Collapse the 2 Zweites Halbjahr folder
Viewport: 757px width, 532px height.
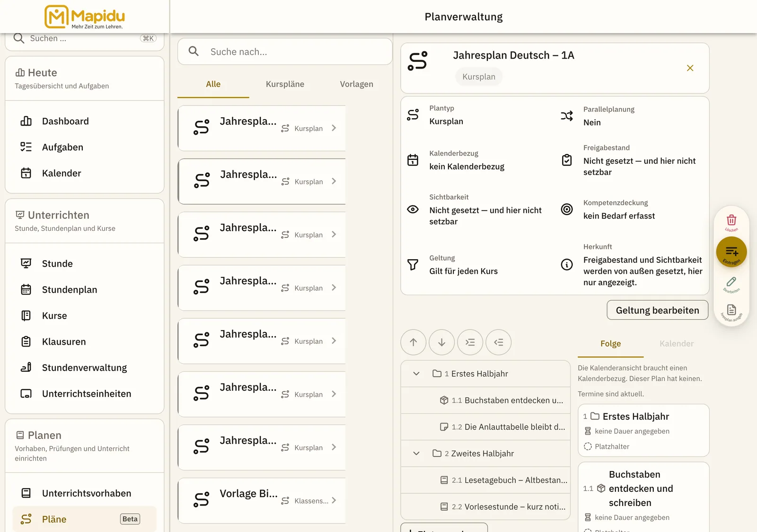click(x=416, y=454)
